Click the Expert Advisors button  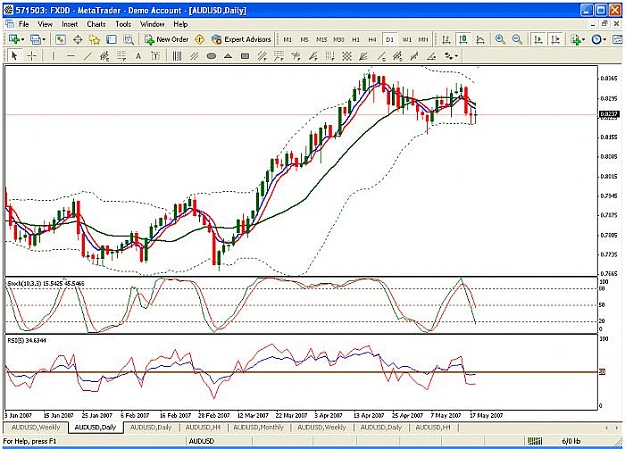tap(242, 39)
